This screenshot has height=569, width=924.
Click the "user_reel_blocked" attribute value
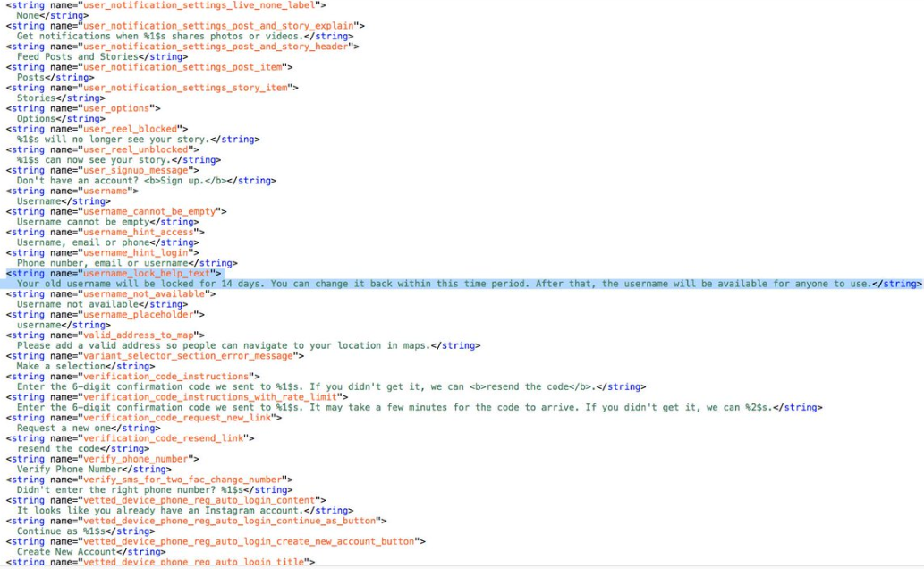click(x=131, y=129)
